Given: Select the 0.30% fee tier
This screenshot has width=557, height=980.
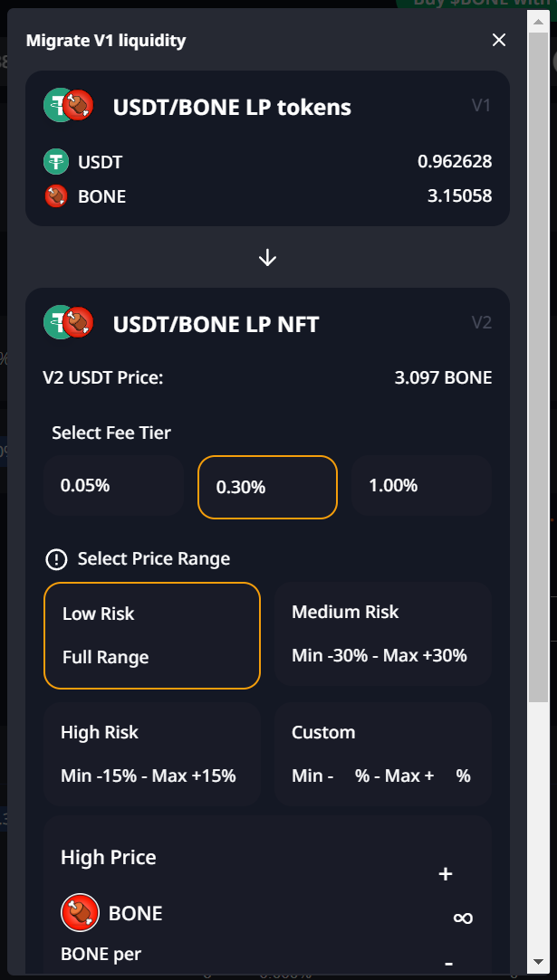Looking at the screenshot, I should click(x=267, y=487).
